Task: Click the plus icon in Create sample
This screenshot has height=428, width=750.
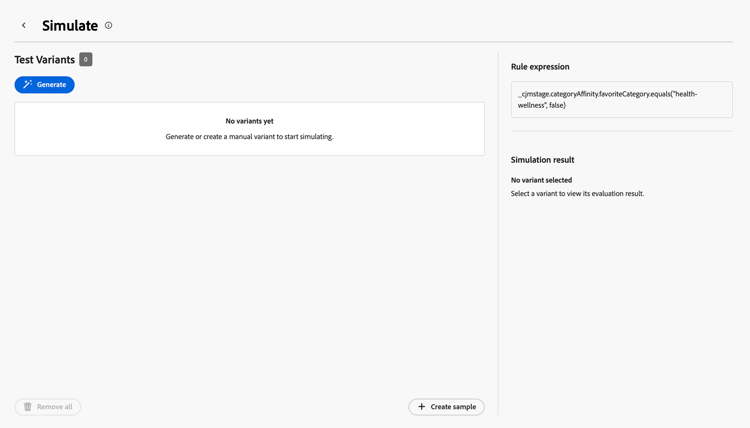Action: click(421, 406)
